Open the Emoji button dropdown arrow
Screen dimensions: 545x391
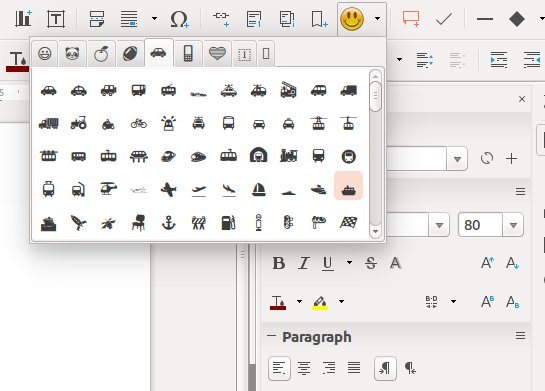tap(377, 19)
